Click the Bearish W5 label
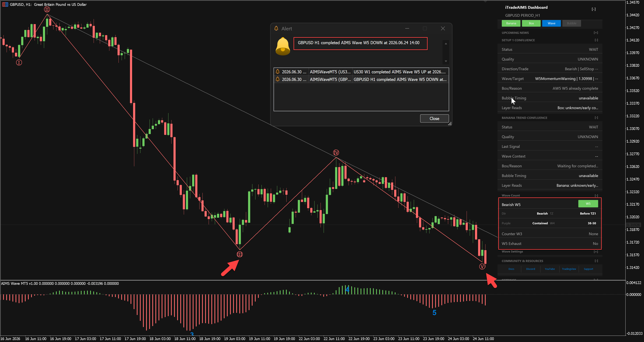Image resolution: width=644 pixels, height=342 pixels. (x=511, y=204)
